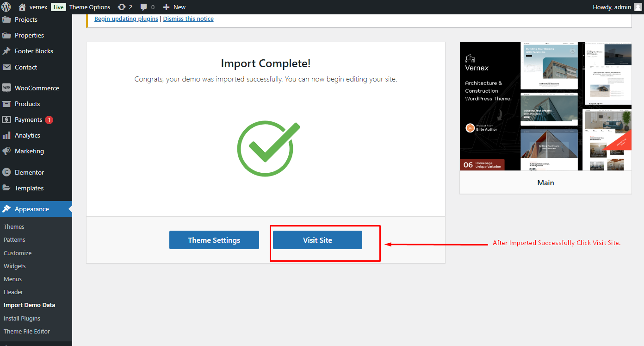Open the comments bubble icon
Viewport: 644px width, 346px height.
144,7
